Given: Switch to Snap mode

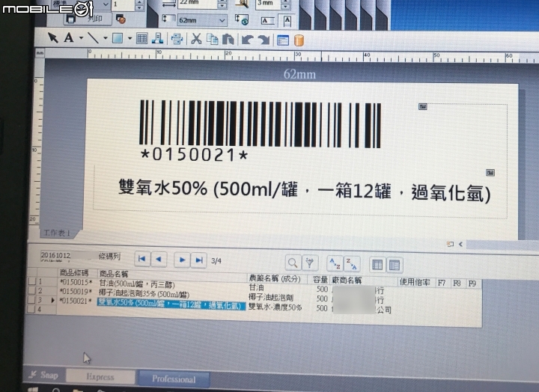Looking at the screenshot, I should [44, 375].
